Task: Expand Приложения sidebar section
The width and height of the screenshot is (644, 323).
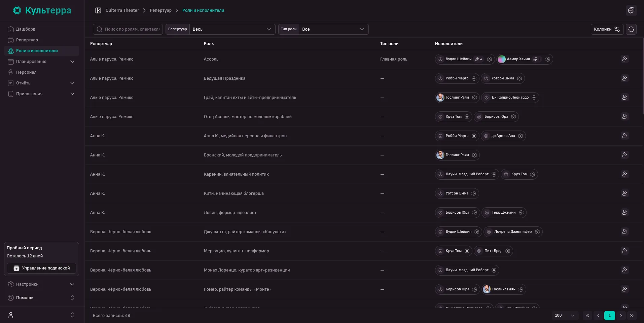Action: [41, 94]
